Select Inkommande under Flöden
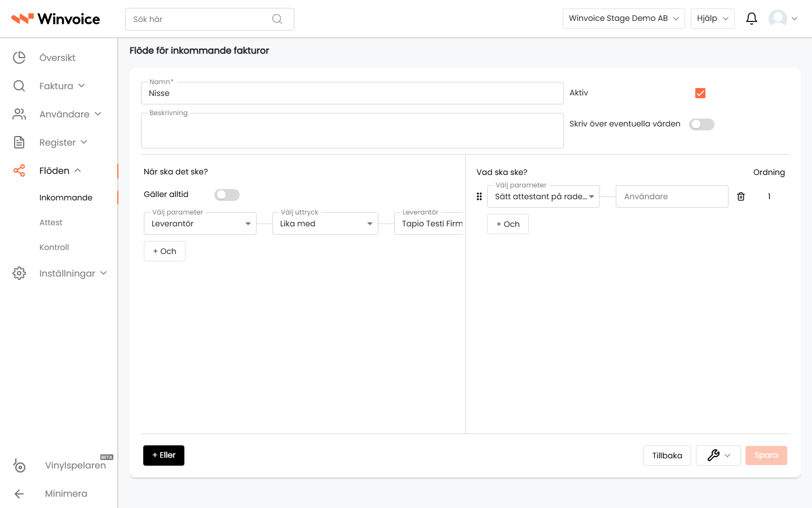The width and height of the screenshot is (812, 508). 66,198
